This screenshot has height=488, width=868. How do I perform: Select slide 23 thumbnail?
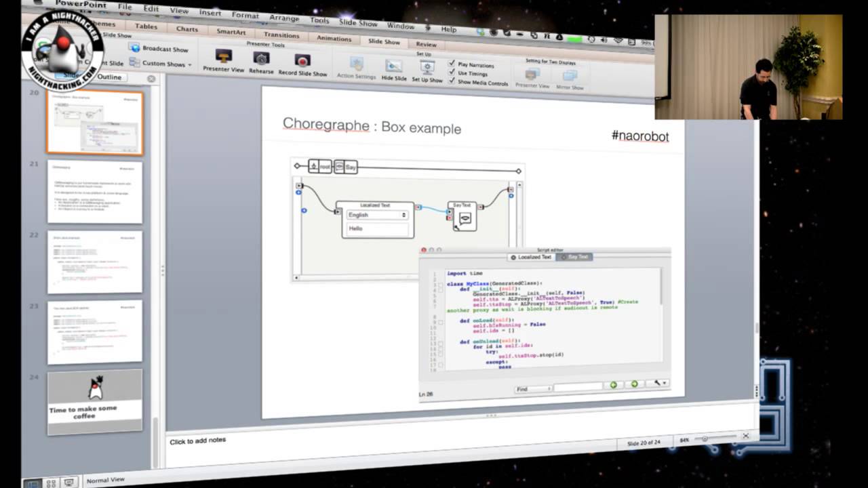coord(95,332)
